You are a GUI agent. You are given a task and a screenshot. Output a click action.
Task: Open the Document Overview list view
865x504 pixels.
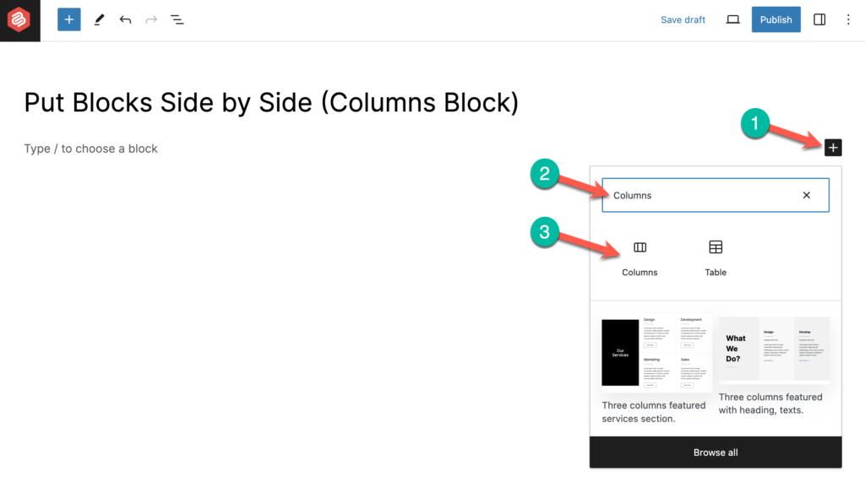pos(177,19)
